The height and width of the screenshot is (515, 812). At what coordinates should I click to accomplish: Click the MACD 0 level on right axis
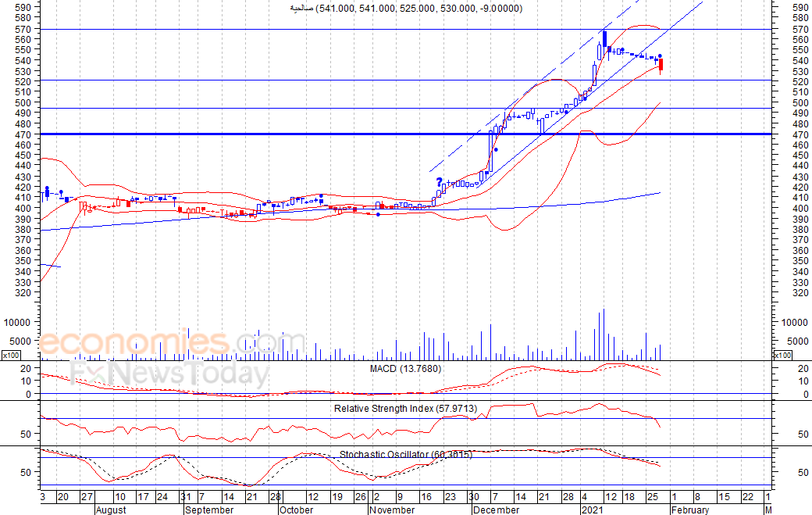pyautogui.click(x=806, y=395)
